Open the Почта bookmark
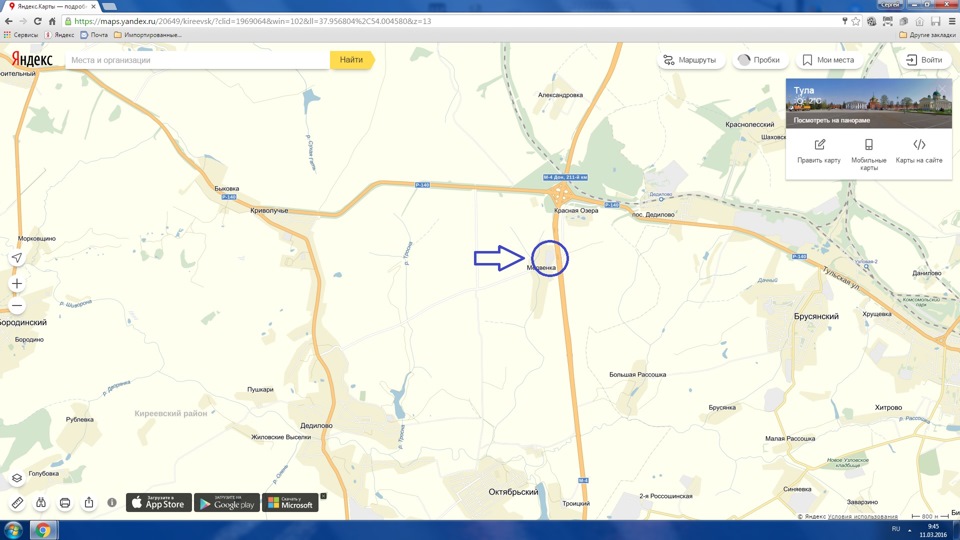Image resolution: width=960 pixels, height=540 pixels. click(x=94, y=35)
